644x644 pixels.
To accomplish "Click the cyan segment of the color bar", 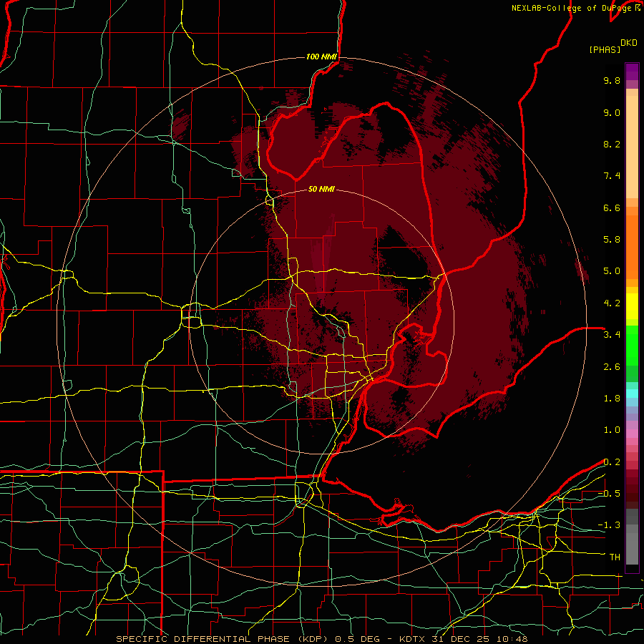I will [632, 393].
